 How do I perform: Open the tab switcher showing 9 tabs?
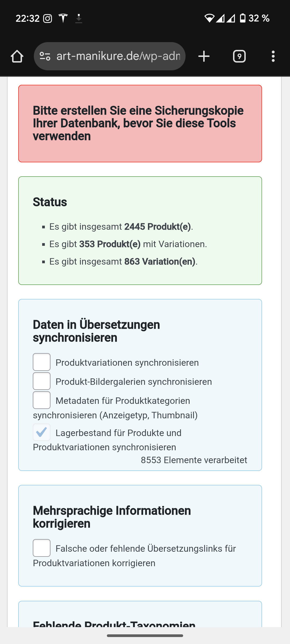(239, 56)
